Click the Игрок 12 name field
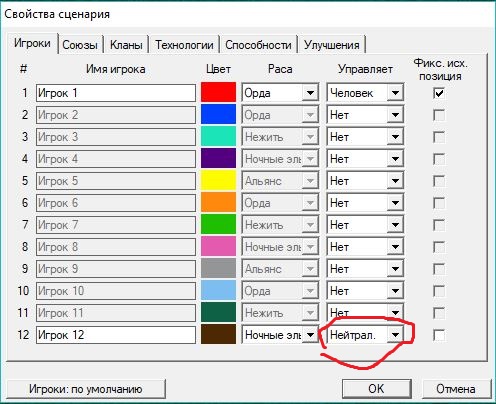 [x=116, y=335]
